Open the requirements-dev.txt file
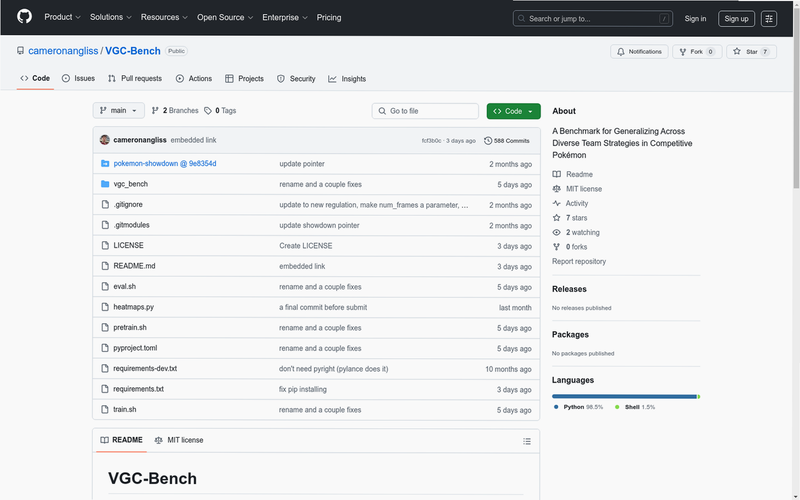 (145, 368)
